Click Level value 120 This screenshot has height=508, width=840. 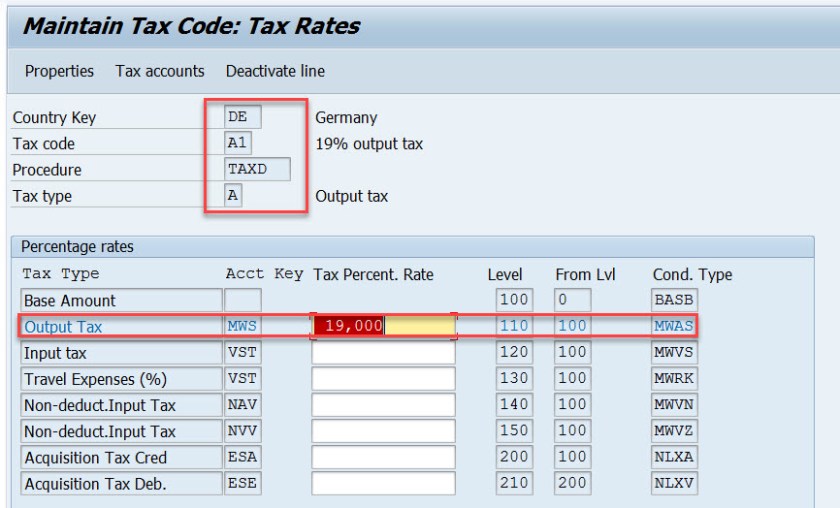tap(514, 353)
